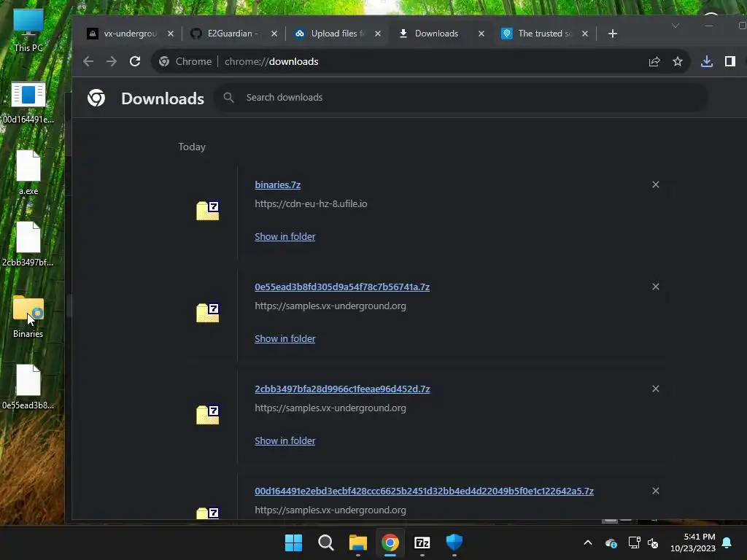The height and width of the screenshot is (560, 747).
Task: Reload the downloads page
Action: (x=135, y=61)
